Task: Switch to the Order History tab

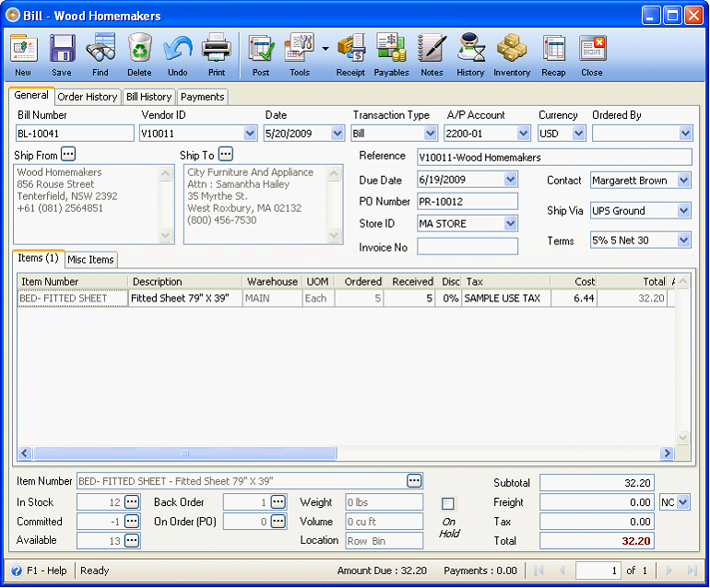Action: [x=88, y=97]
